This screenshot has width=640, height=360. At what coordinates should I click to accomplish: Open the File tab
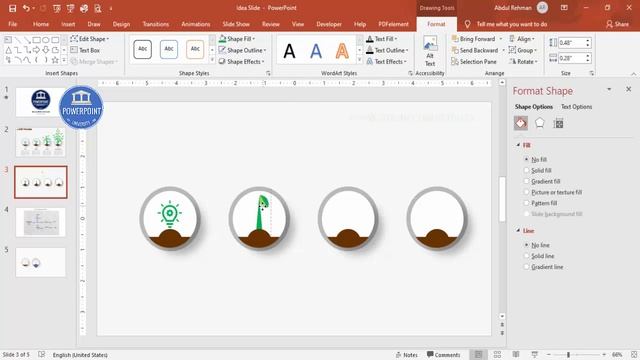[13, 24]
